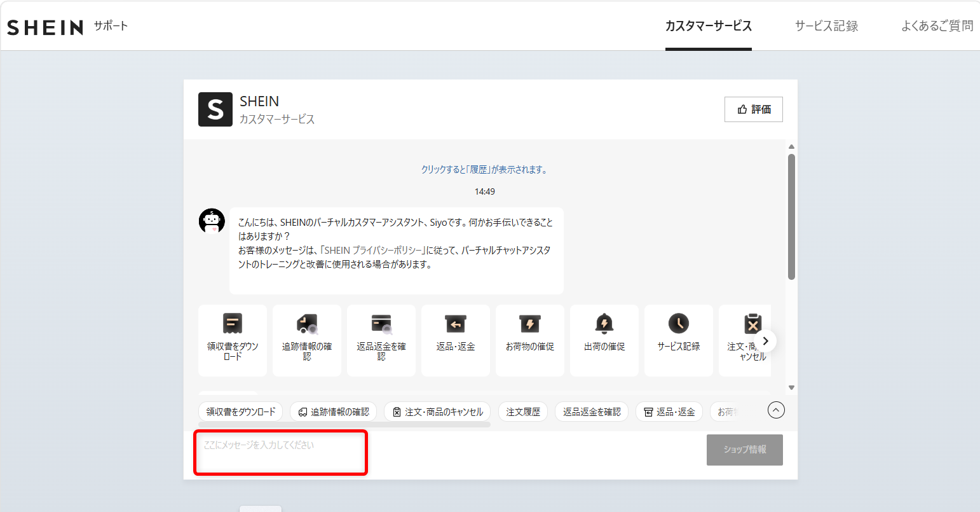This screenshot has width=980, height=512.
Task: Click the SHEIN logo in header
Action: click(x=45, y=27)
